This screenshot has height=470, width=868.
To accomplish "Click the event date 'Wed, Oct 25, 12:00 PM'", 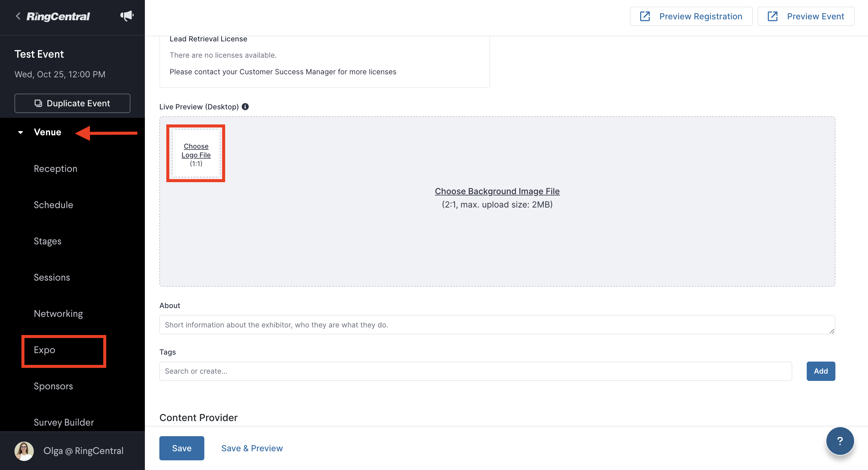I will click(60, 74).
